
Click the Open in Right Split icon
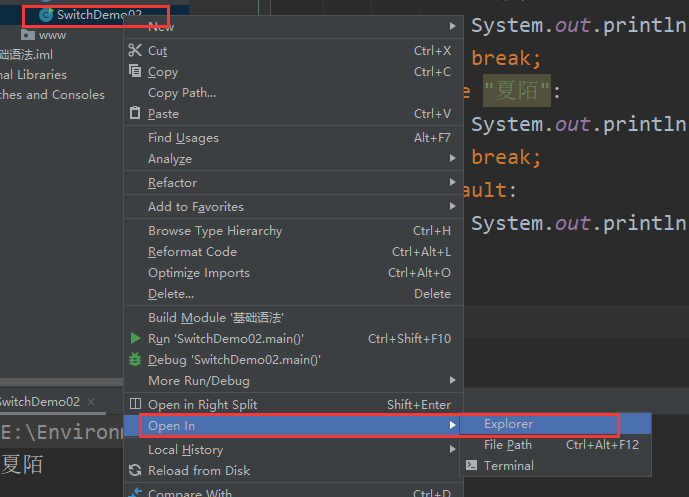pos(135,404)
